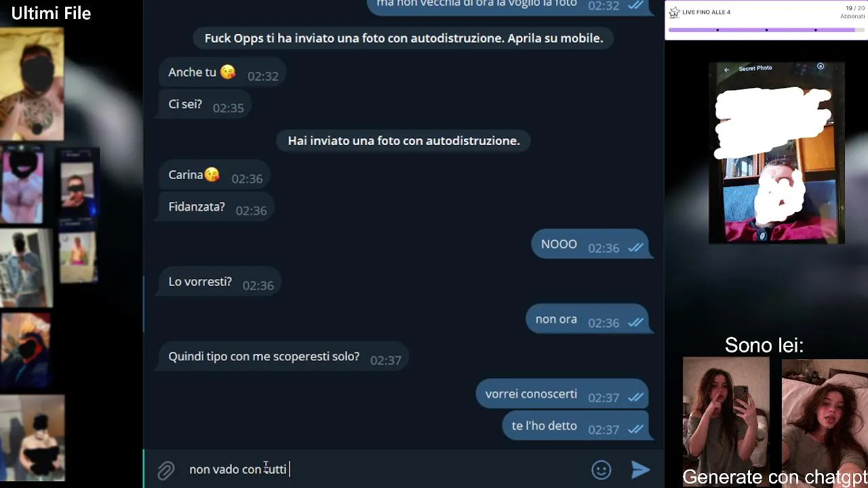Click the kiss emoji in the 'Carina' message

(x=212, y=174)
